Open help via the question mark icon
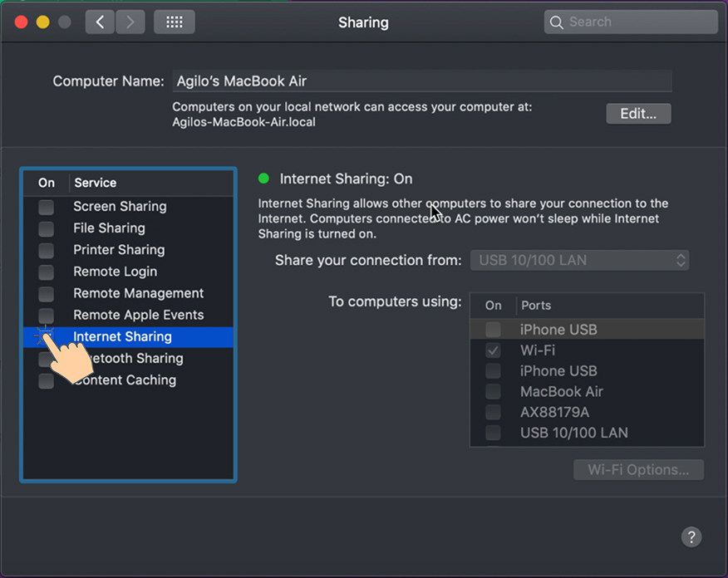728x578 pixels. click(x=691, y=537)
